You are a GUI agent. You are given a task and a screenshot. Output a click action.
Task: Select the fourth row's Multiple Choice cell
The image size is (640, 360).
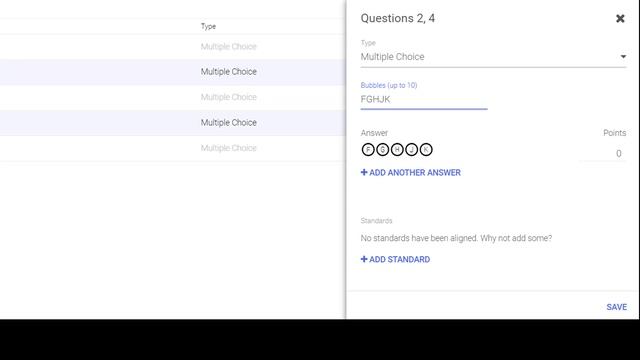point(229,122)
